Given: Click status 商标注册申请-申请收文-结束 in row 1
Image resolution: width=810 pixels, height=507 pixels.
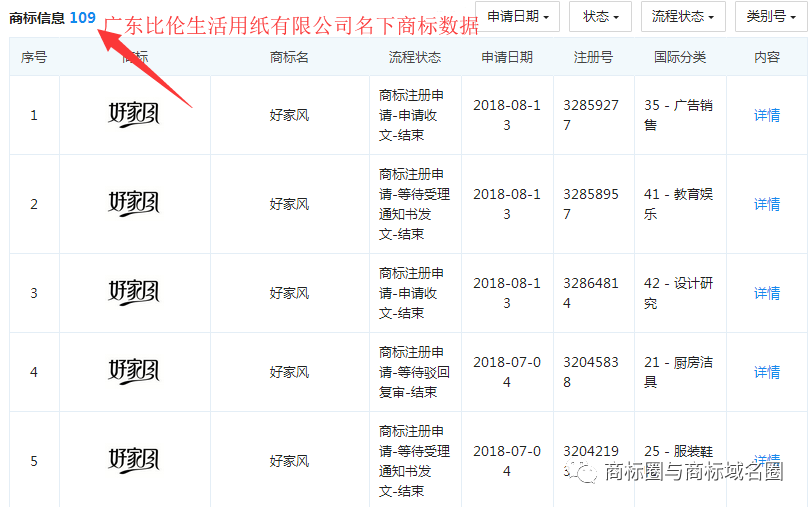Looking at the screenshot, I should coord(411,115).
